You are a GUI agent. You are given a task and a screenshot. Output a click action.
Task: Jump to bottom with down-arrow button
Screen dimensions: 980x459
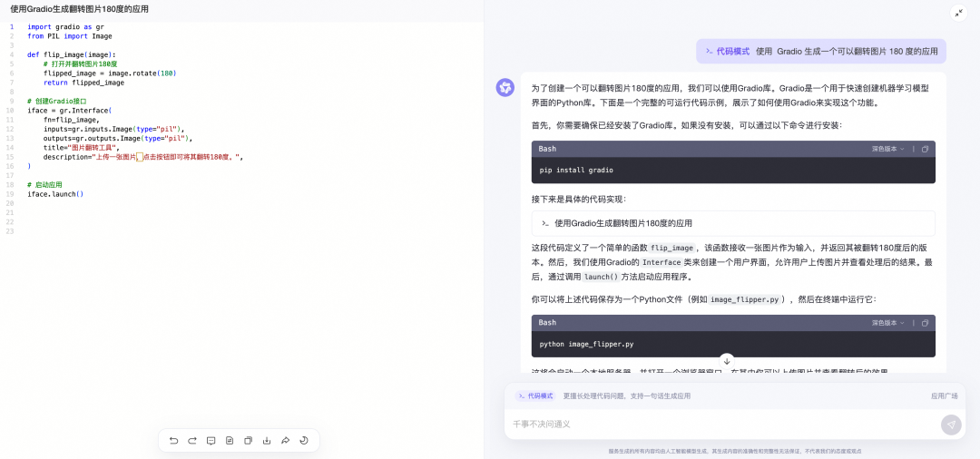pos(726,361)
